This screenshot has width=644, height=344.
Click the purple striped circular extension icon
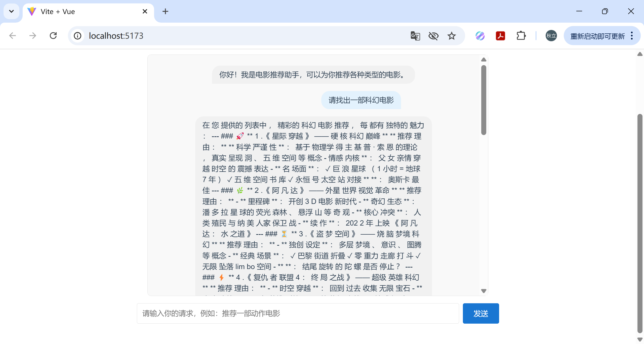coord(480,36)
